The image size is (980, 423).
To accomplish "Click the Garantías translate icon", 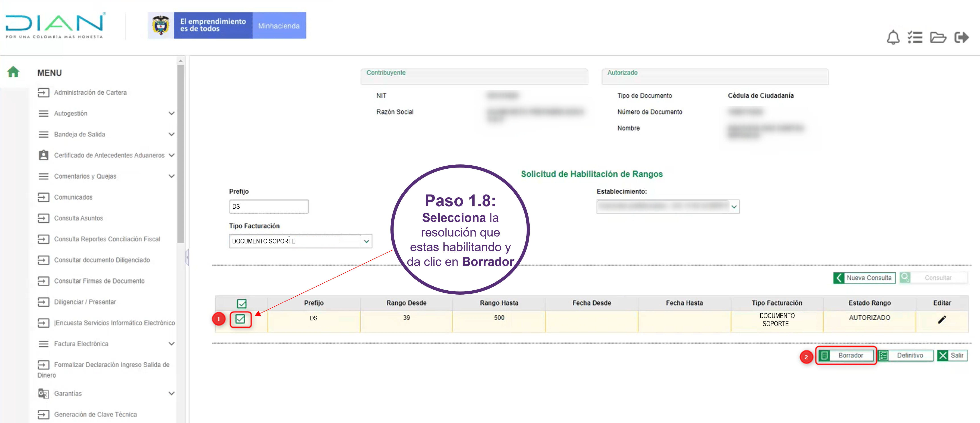I will point(43,393).
